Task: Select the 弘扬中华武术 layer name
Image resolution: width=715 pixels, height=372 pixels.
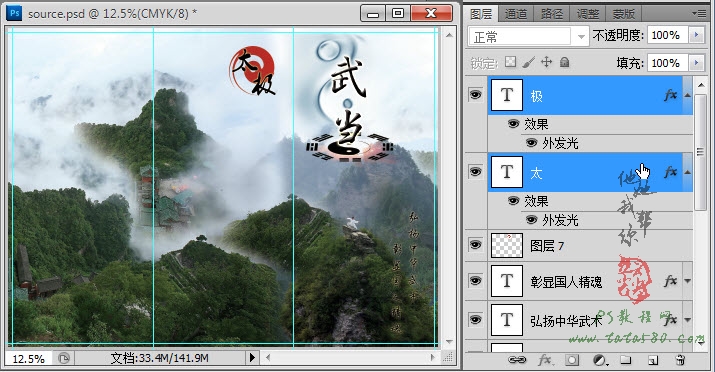Action: (x=566, y=321)
